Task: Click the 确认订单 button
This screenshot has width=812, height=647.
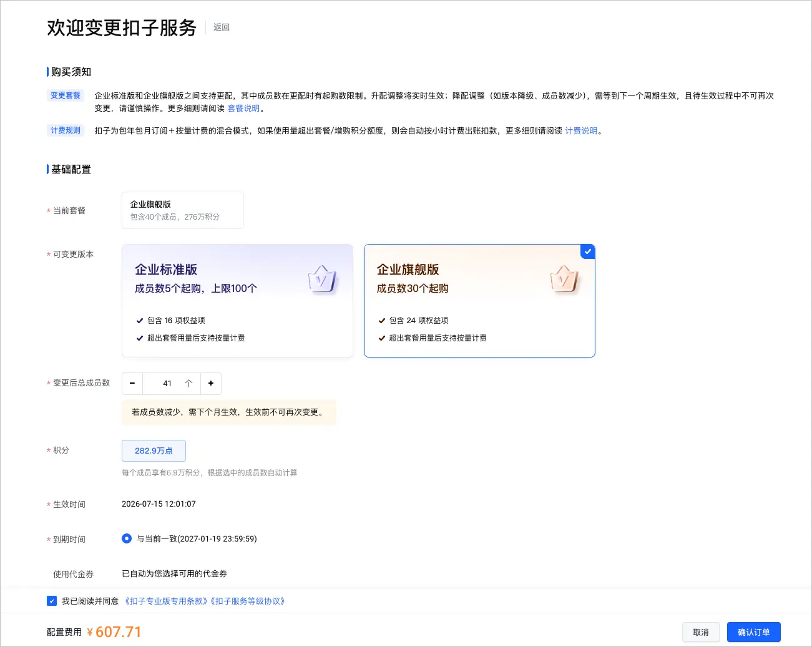Action: [753, 632]
